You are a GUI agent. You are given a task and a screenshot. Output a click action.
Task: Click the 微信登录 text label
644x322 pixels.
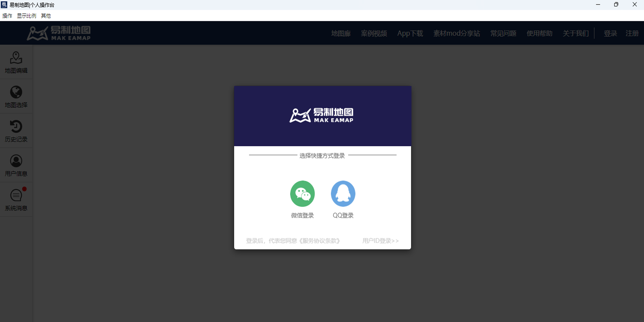point(303,215)
